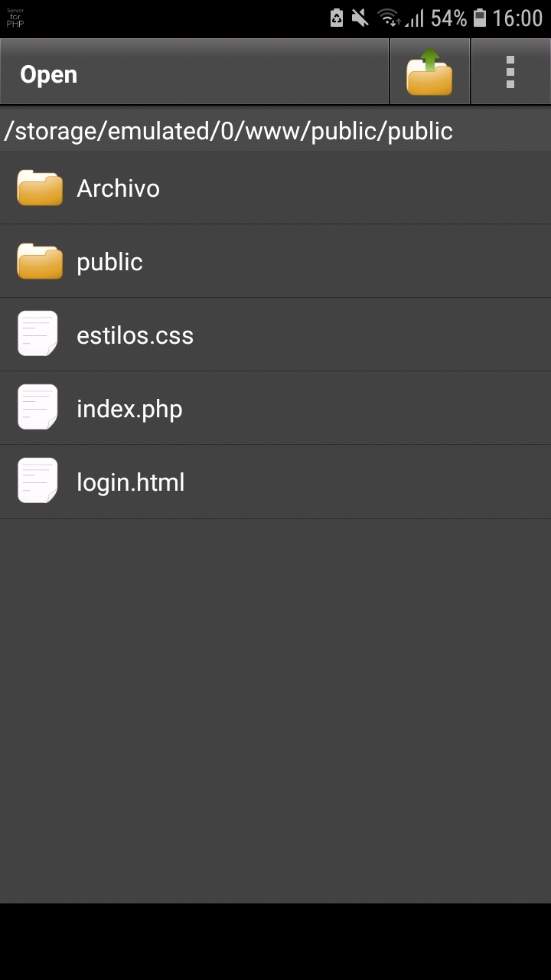551x980 pixels.
Task: Tap the Wi-Fi status bar icon
Action: tap(388, 17)
